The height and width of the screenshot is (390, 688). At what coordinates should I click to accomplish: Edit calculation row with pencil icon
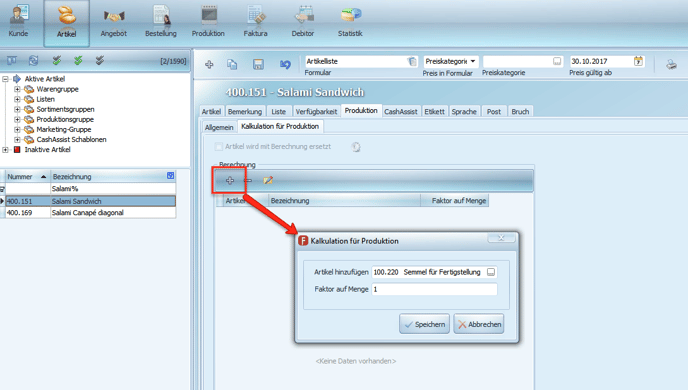(x=268, y=180)
